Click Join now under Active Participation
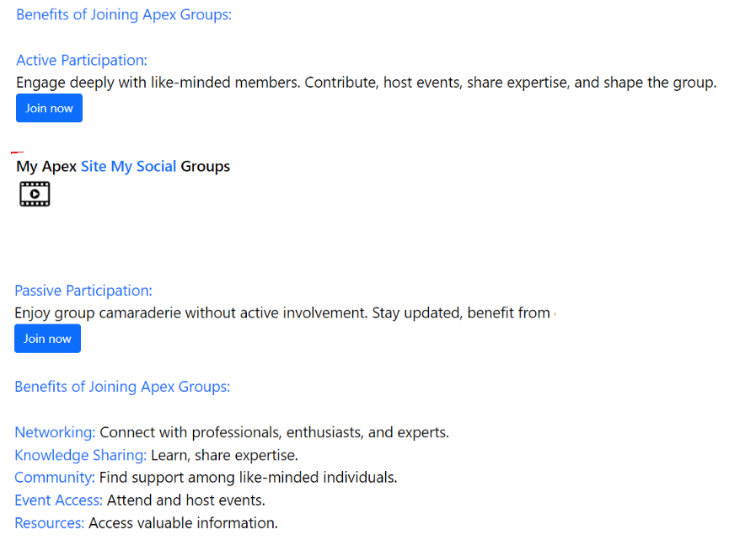 coord(49,108)
